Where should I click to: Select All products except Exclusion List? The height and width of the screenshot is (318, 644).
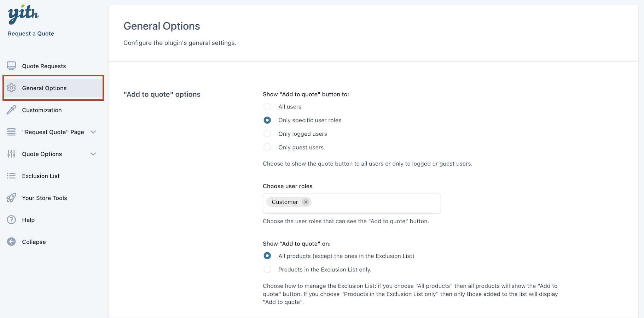(x=267, y=256)
